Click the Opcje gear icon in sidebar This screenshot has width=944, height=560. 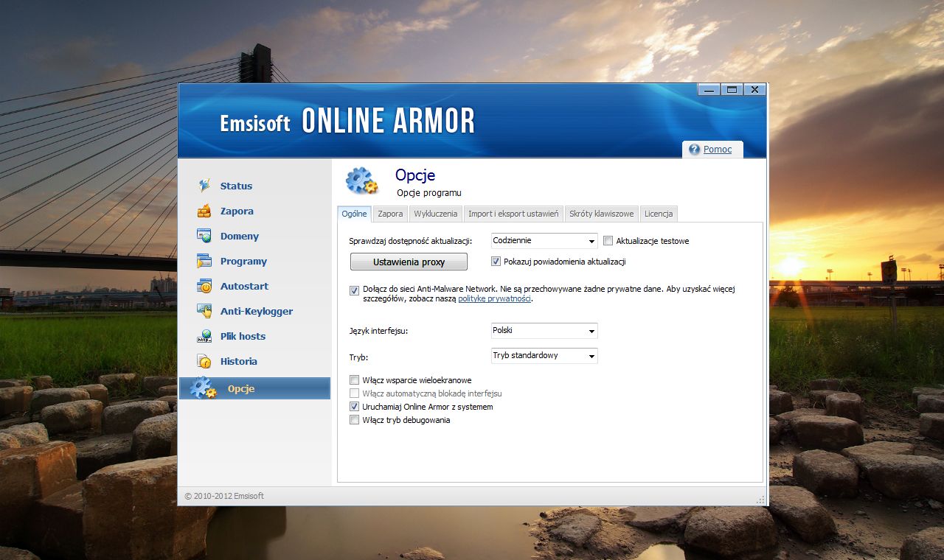coord(203,388)
